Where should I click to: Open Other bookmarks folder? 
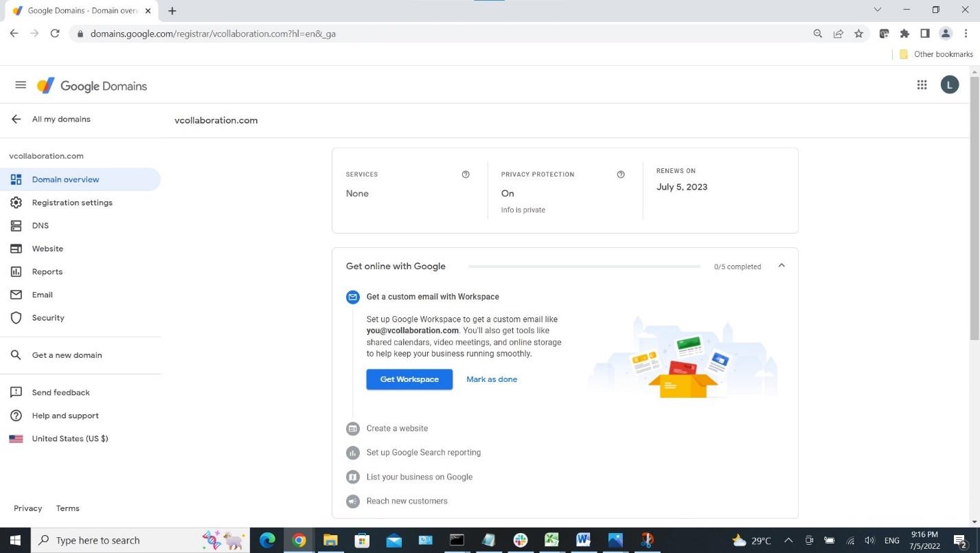[x=936, y=54]
